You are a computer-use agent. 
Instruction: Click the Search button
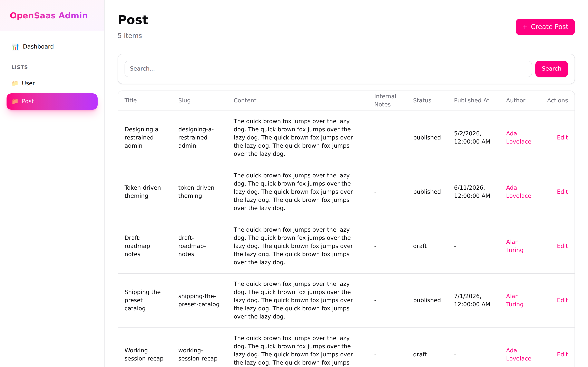[551, 69]
